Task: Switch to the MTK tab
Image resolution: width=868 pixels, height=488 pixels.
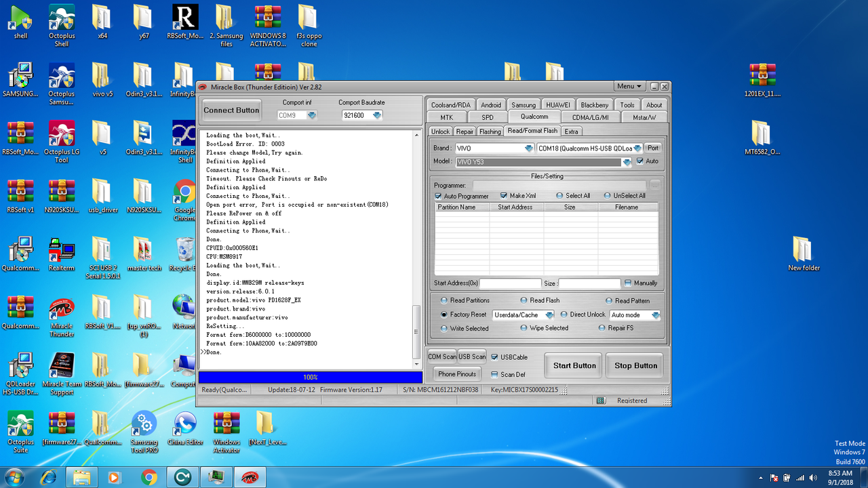Action: 447,117
